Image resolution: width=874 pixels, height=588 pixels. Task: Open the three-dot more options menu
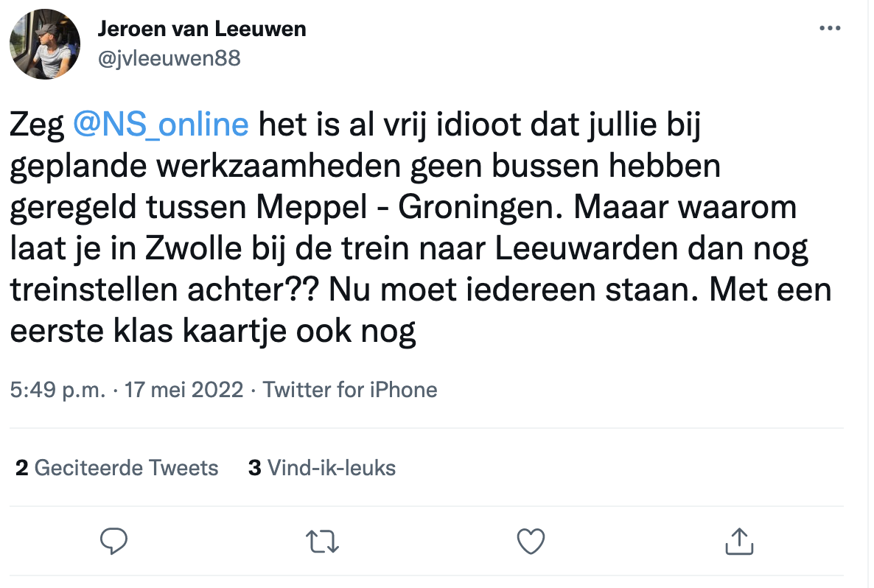point(830,28)
